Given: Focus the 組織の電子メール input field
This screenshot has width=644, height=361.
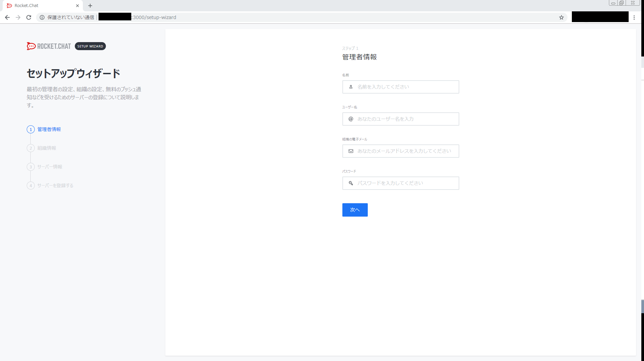Looking at the screenshot, I should click(406, 151).
